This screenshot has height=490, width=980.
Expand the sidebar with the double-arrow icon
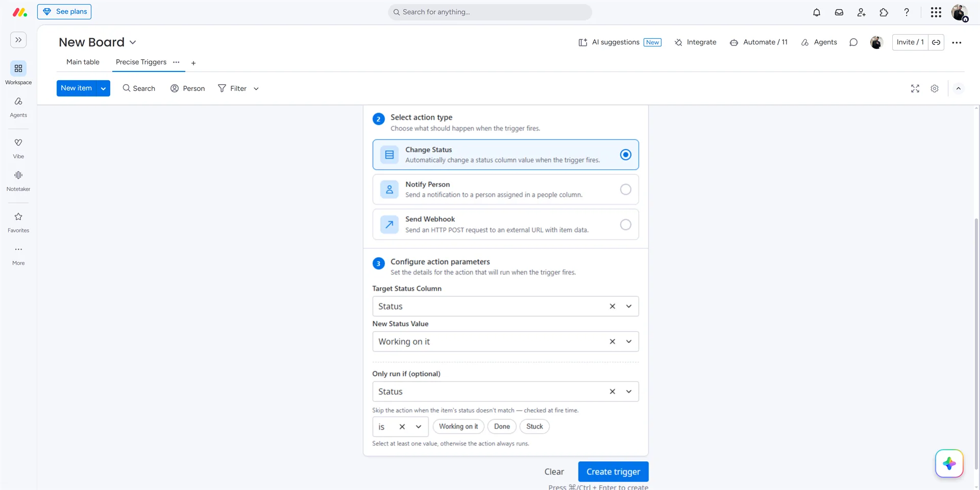point(18,40)
